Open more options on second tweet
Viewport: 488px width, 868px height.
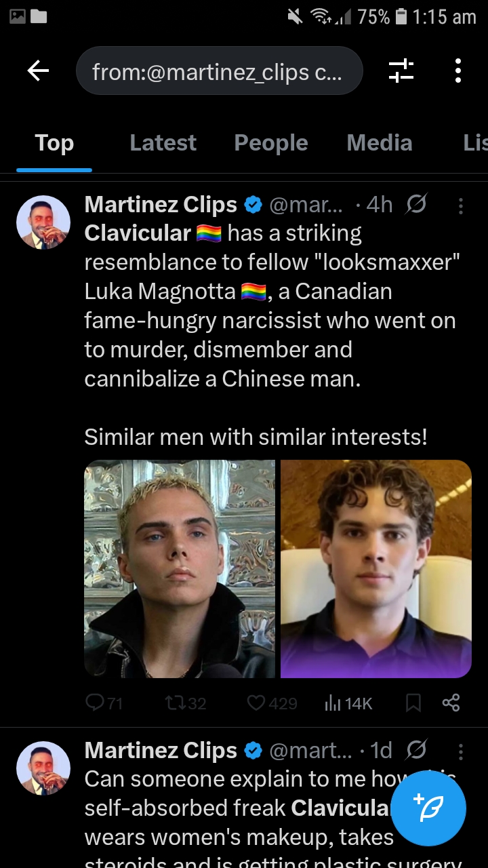pyautogui.click(x=461, y=751)
